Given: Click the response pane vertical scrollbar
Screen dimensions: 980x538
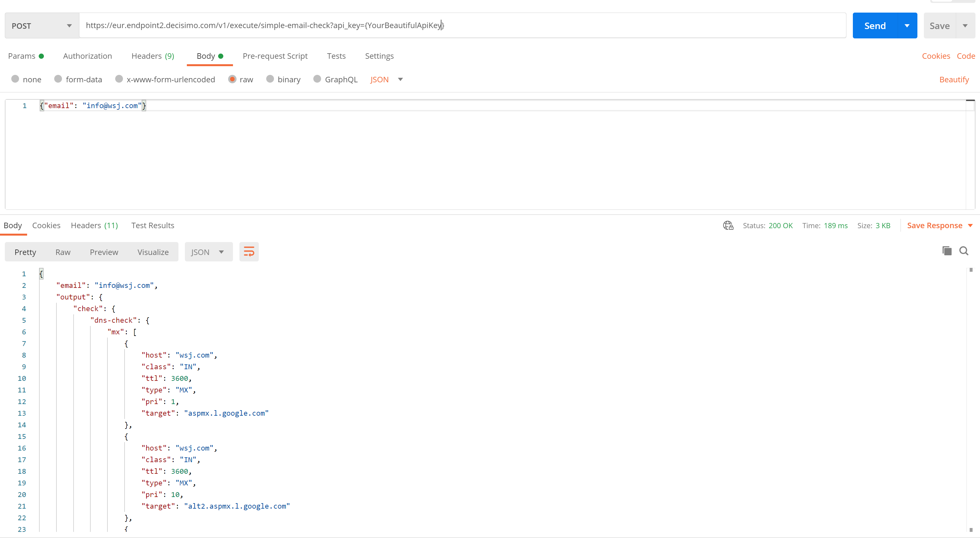Looking at the screenshot, I should click(x=971, y=400).
